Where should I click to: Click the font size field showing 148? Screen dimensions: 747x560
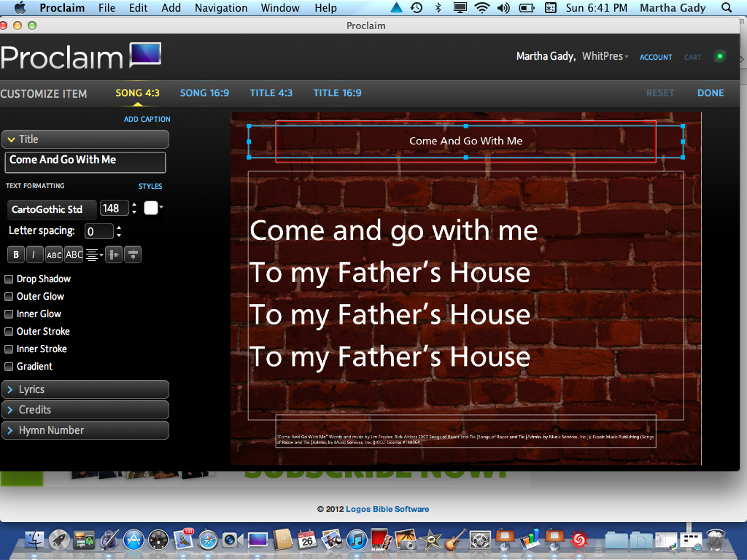pyautogui.click(x=115, y=209)
